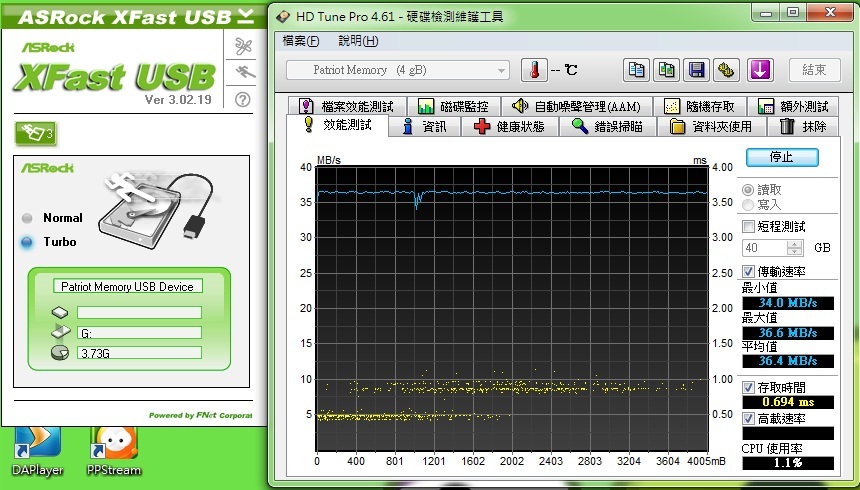Click the hard drive with USB cable image
This screenshot has height=490, width=860.
coord(156,209)
